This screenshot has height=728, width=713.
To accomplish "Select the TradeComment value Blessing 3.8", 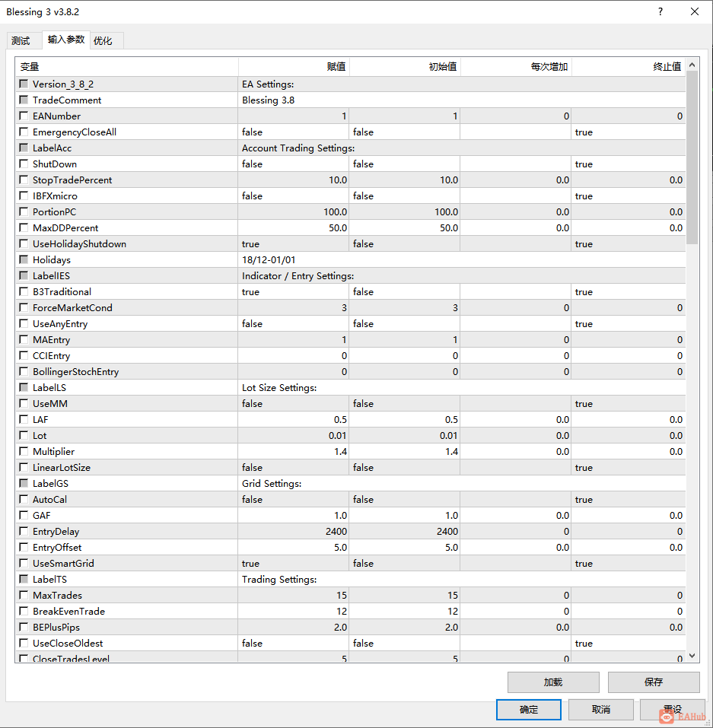I will pyautogui.click(x=268, y=100).
